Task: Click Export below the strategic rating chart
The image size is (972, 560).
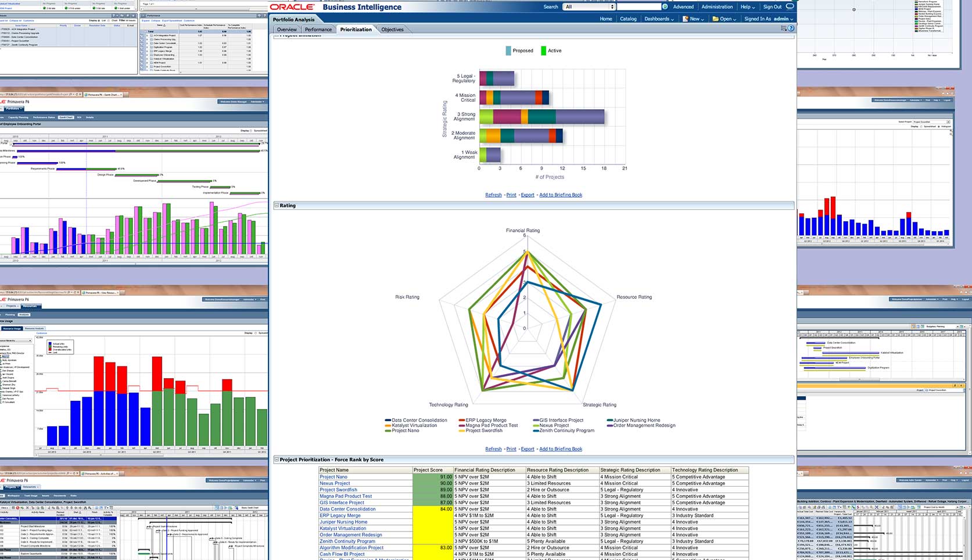Action: (x=528, y=195)
